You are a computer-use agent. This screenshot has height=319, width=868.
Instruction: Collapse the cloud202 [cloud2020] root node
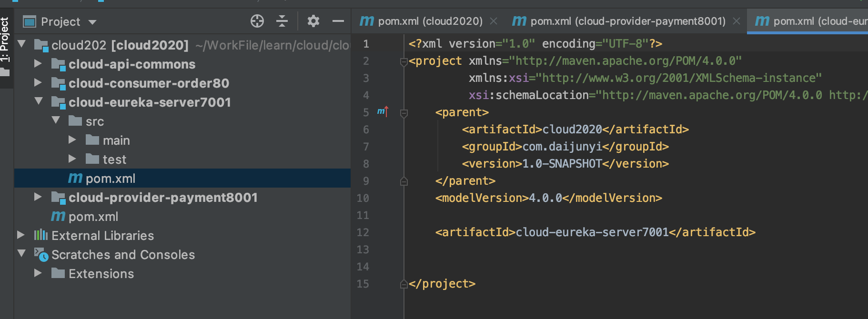pyautogui.click(x=21, y=44)
